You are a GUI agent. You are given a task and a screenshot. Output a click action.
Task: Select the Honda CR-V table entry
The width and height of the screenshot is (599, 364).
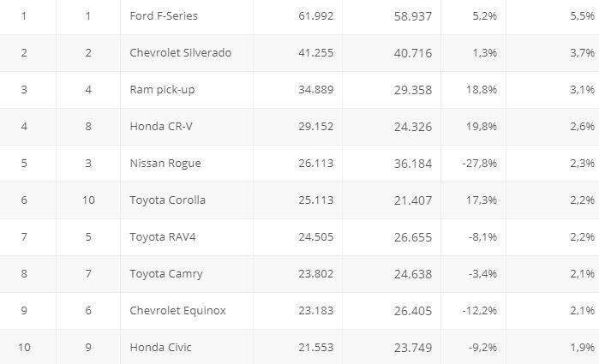click(x=161, y=127)
